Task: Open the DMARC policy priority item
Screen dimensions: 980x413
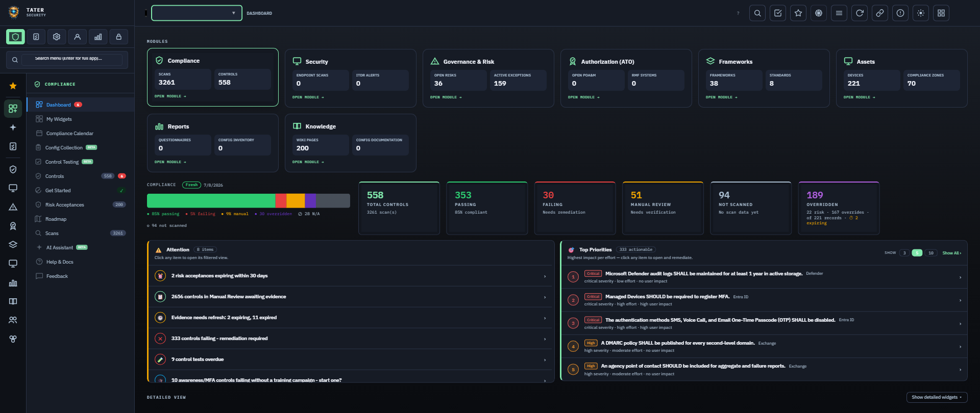Action: coord(765,346)
